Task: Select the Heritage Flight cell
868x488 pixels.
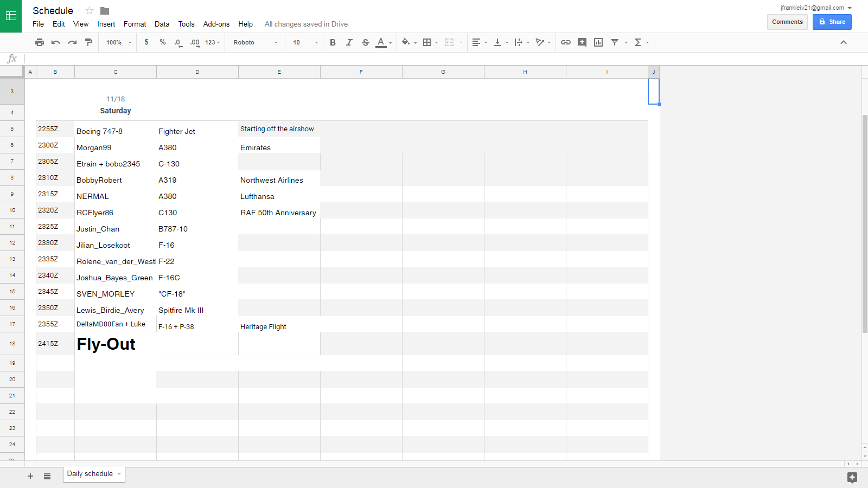Action: pyautogui.click(x=279, y=324)
